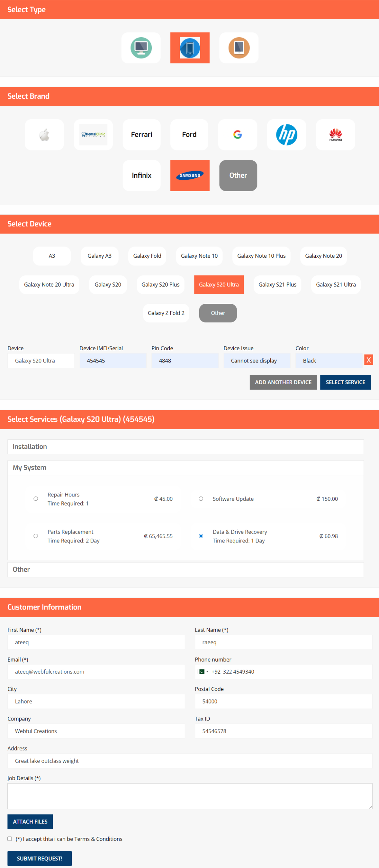Edit the First Name field
The image size is (379, 868).
96,642
